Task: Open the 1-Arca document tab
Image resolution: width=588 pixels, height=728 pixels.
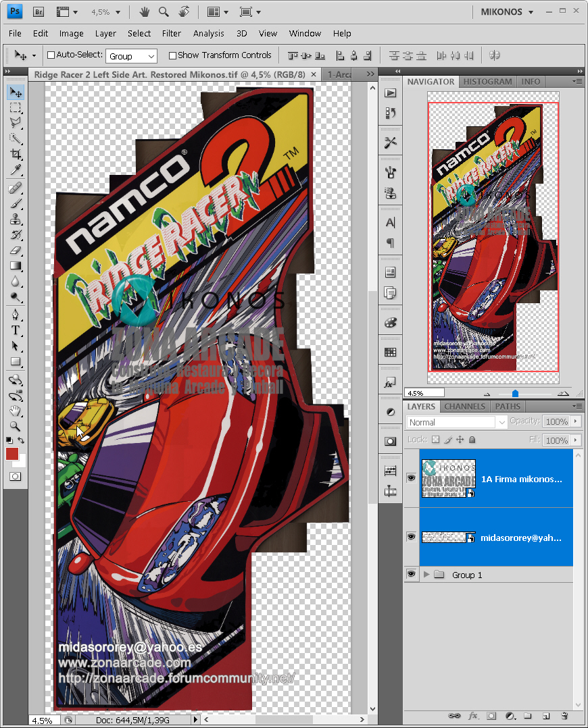Action: (x=339, y=75)
